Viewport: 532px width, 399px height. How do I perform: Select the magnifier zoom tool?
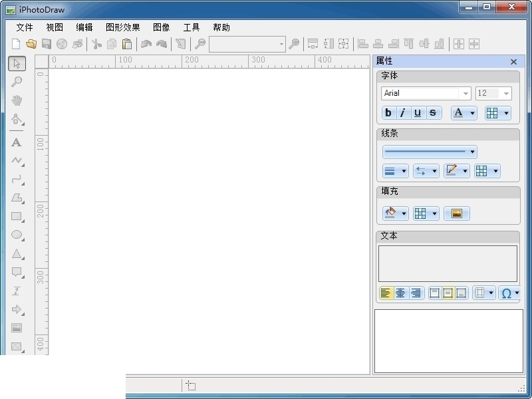click(x=17, y=82)
